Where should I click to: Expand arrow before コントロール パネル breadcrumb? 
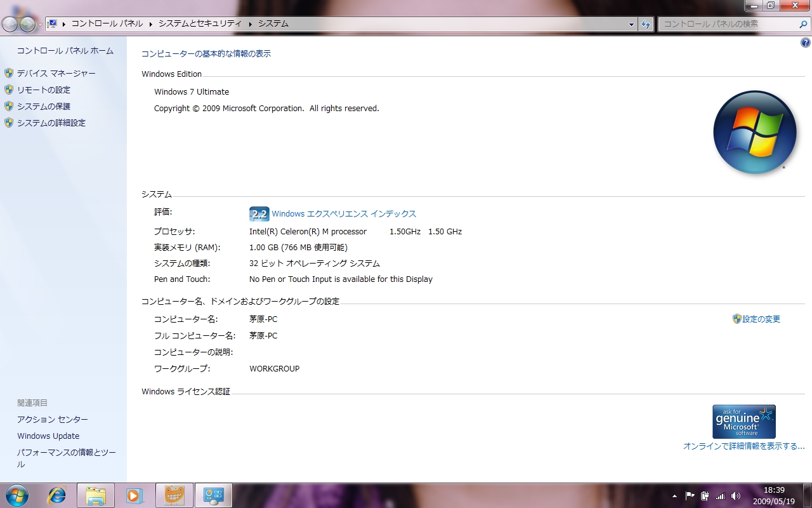point(64,24)
